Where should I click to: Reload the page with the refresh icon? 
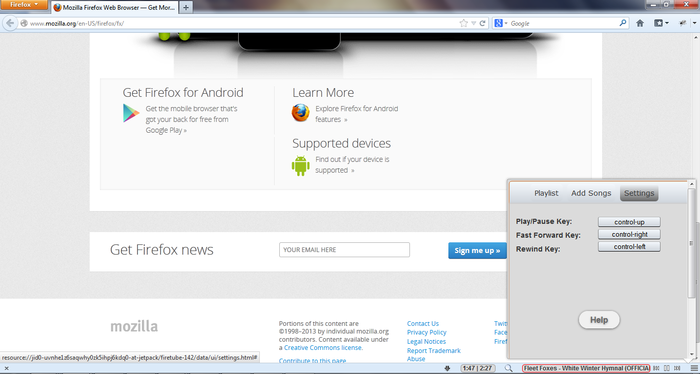[483, 23]
